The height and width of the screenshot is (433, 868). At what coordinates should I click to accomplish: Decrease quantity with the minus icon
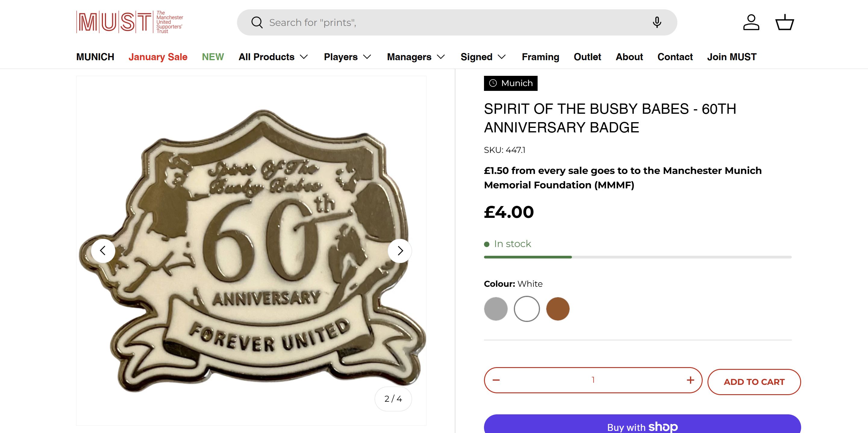coord(496,380)
